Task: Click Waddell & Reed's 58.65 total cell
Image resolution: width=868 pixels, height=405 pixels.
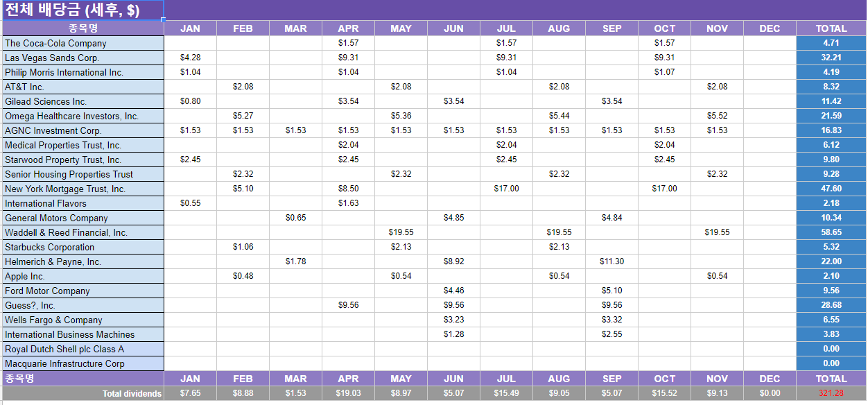Action: [831, 232]
